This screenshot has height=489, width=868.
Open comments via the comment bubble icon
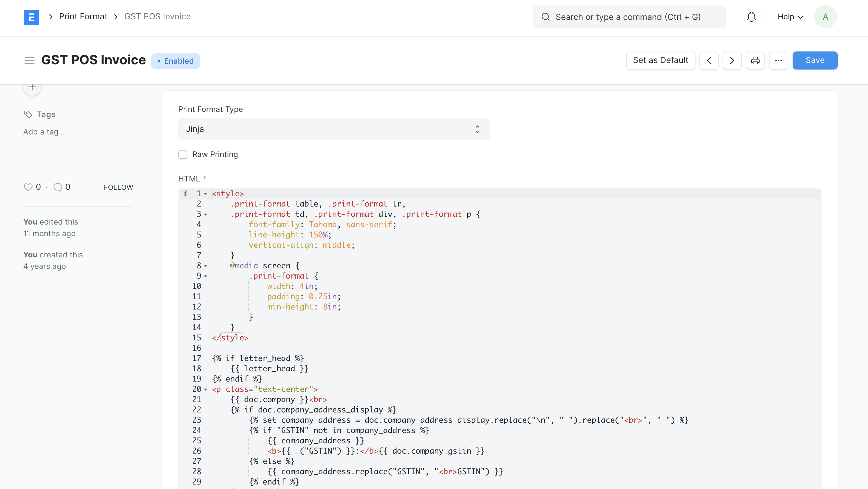[58, 187]
